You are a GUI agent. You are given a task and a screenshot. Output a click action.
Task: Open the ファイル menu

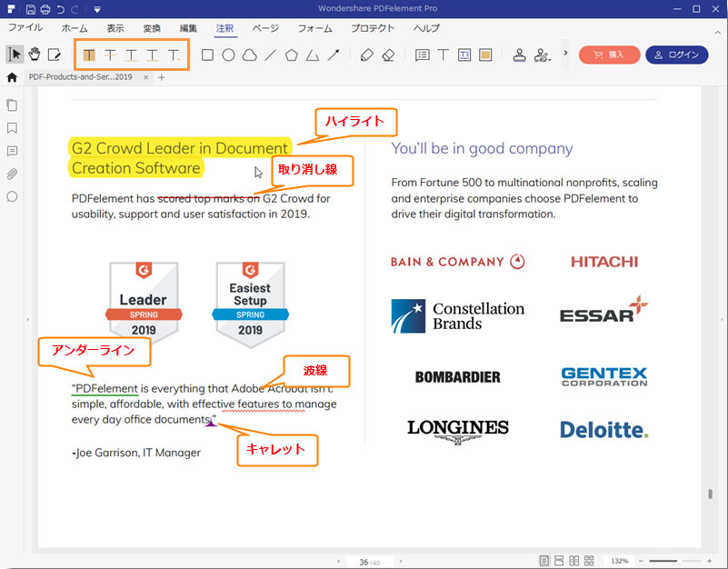[25, 28]
